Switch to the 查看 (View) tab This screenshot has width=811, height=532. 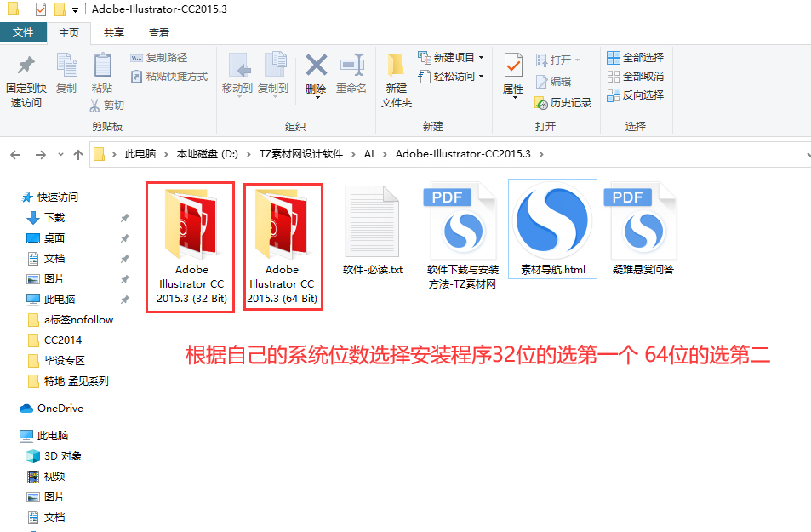159,32
